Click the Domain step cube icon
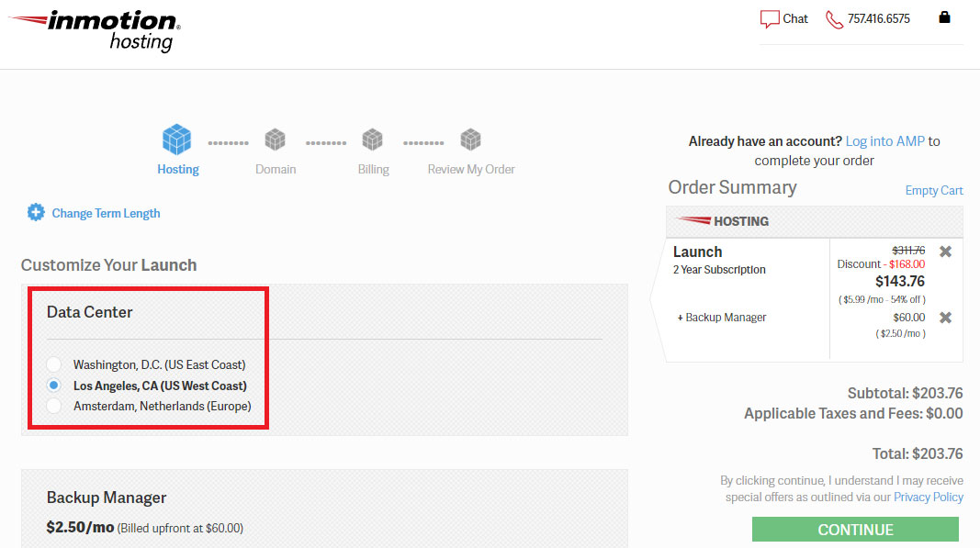The height and width of the screenshot is (548, 980). 275,140
